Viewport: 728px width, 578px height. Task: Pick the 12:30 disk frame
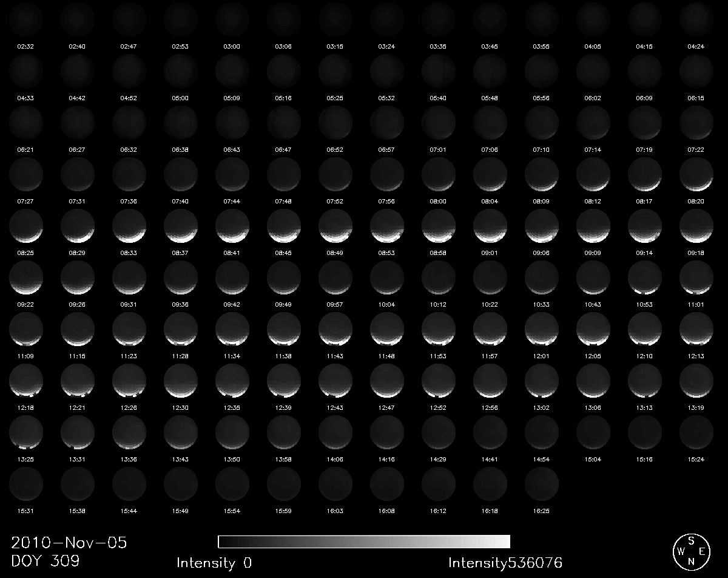tap(181, 380)
